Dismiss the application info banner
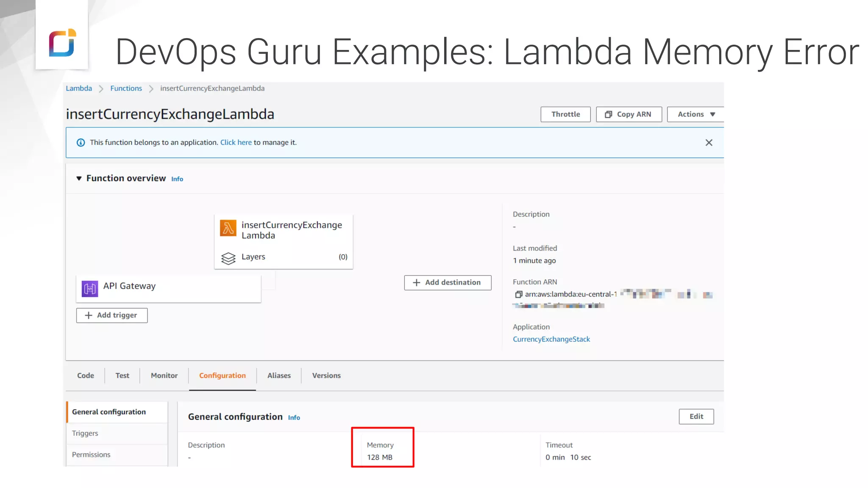This screenshot has height=488, width=868. click(x=709, y=143)
